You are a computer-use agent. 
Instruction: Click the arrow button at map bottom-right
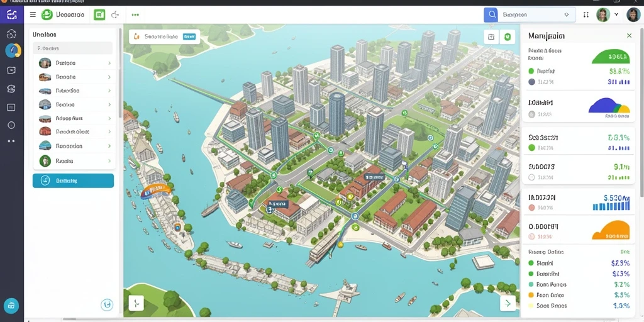(x=508, y=303)
